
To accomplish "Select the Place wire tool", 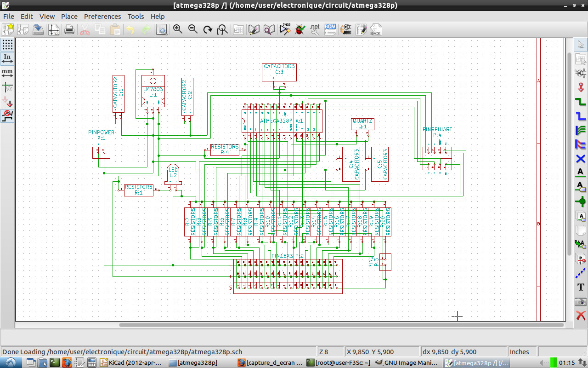I will click(581, 102).
